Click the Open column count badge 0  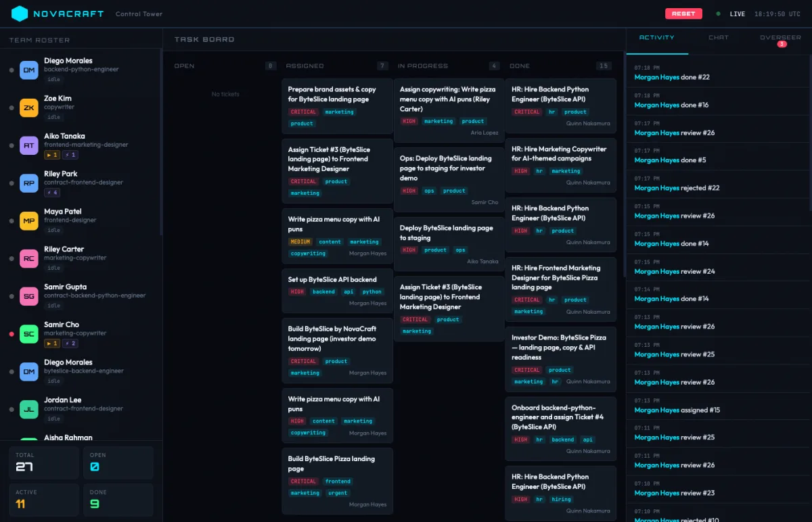point(271,66)
